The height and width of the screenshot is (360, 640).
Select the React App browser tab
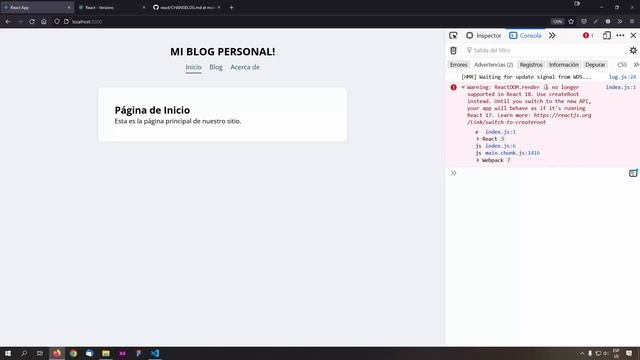coord(37,7)
